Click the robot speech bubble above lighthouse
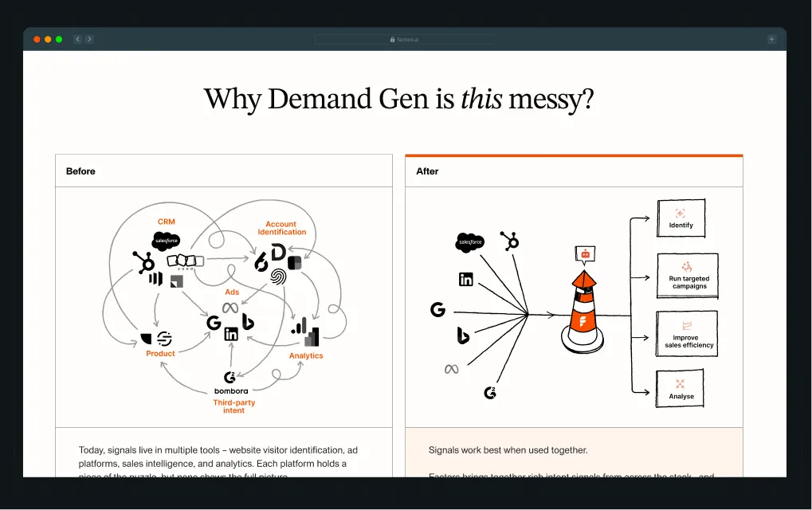Viewport: 812px width, 510px height. (x=585, y=255)
